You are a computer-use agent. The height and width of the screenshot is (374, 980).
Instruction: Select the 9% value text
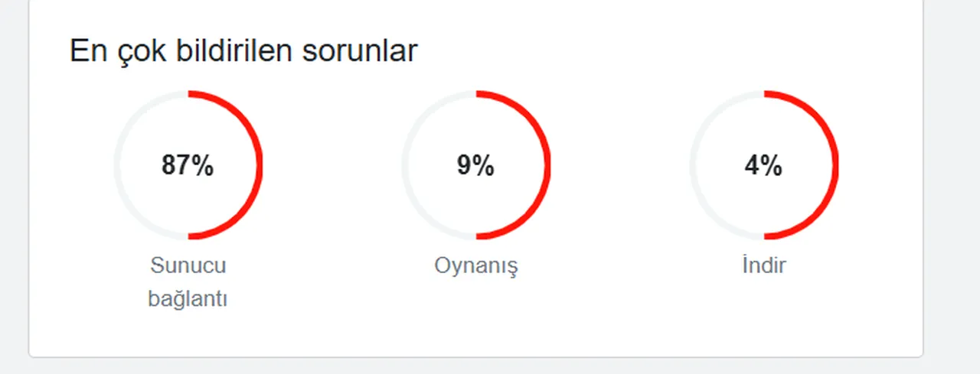pos(475,165)
